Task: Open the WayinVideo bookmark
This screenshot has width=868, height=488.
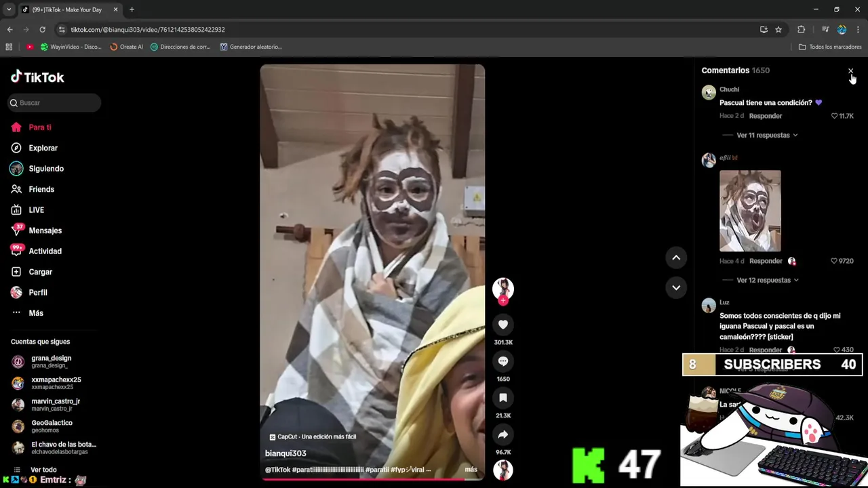Action: (x=71, y=47)
